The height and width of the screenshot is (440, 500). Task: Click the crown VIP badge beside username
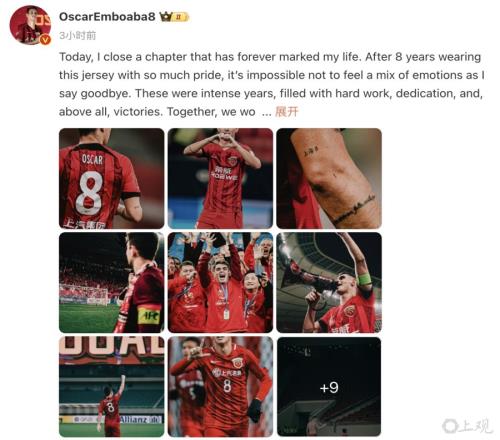tap(165, 17)
